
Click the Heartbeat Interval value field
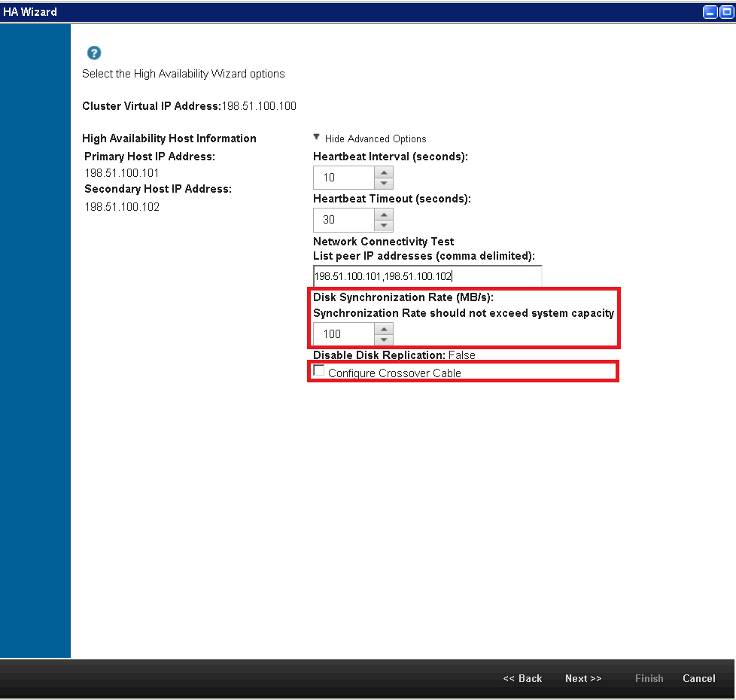coord(344,178)
